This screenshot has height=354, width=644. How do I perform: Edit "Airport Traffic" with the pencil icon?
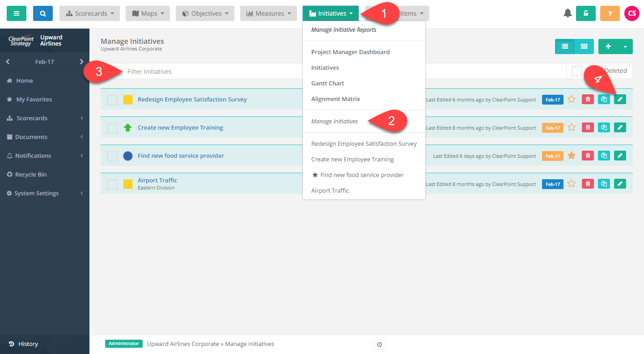point(620,184)
